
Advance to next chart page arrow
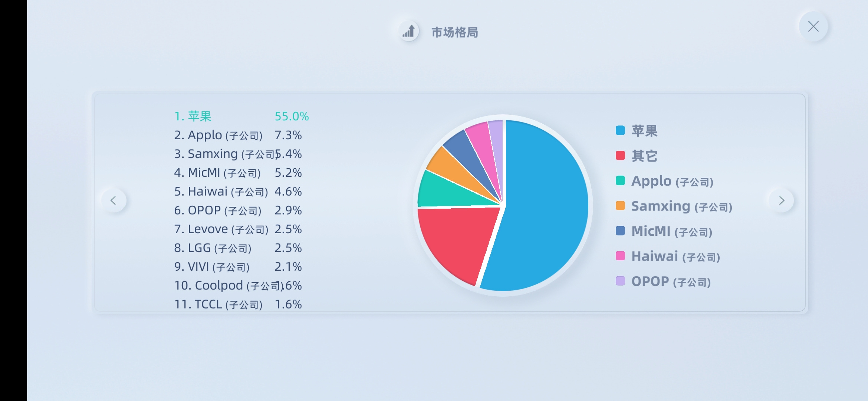click(x=782, y=200)
